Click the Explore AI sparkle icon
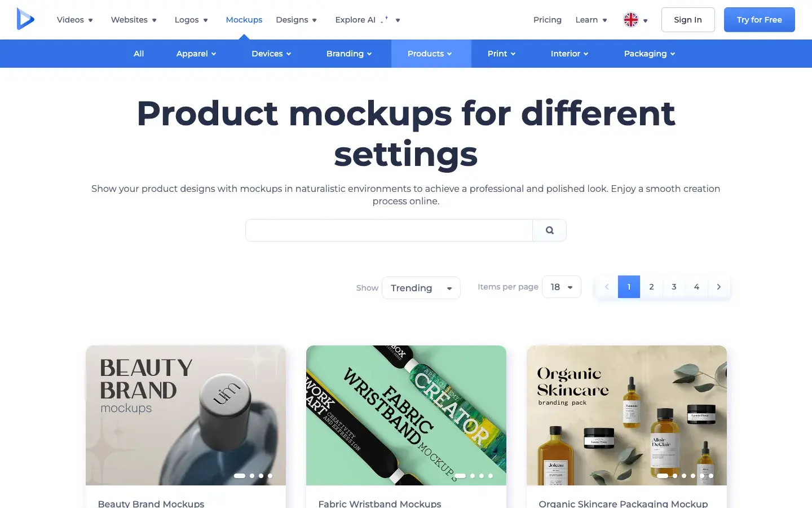 pos(385,20)
